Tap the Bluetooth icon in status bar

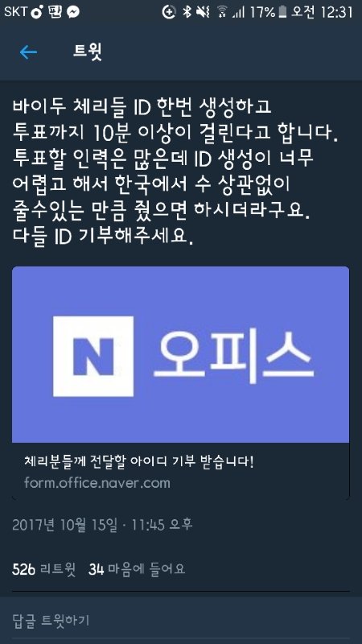(x=187, y=12)
